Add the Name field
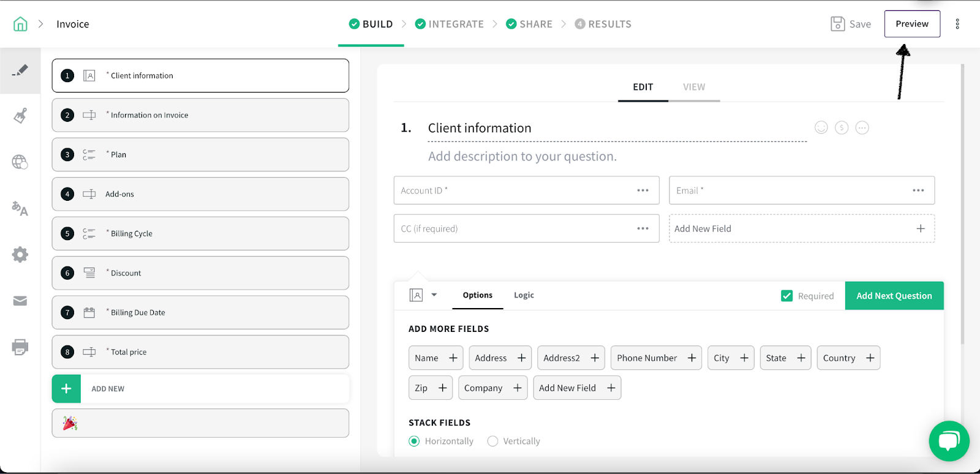980x474 pixels. 436,358
